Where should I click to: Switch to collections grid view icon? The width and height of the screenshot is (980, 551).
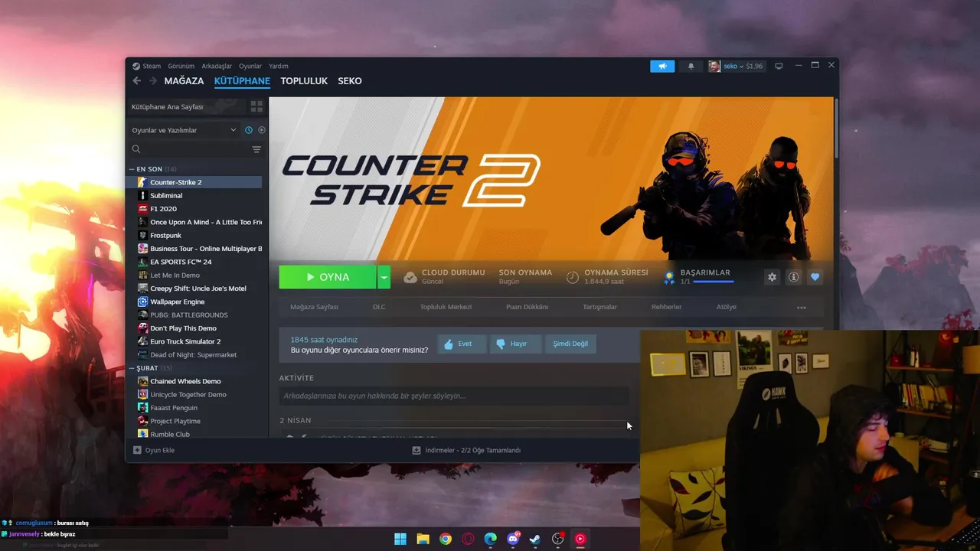pyautogui.click(x=256, y=106)
